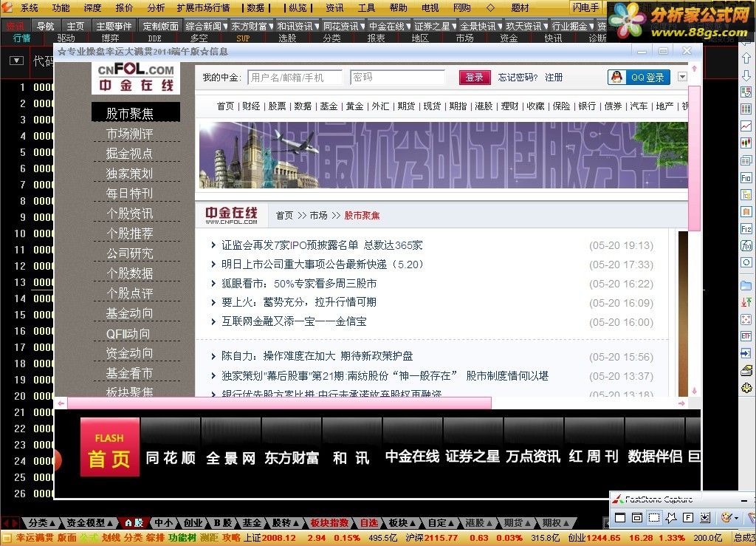Click FastStone capture full screen icon

coord(688,517)
